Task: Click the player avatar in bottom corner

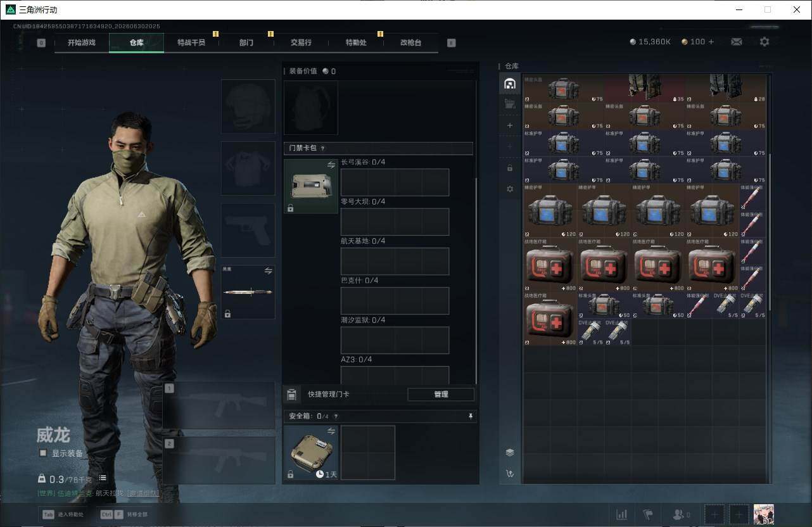Action: pos(763,514)
